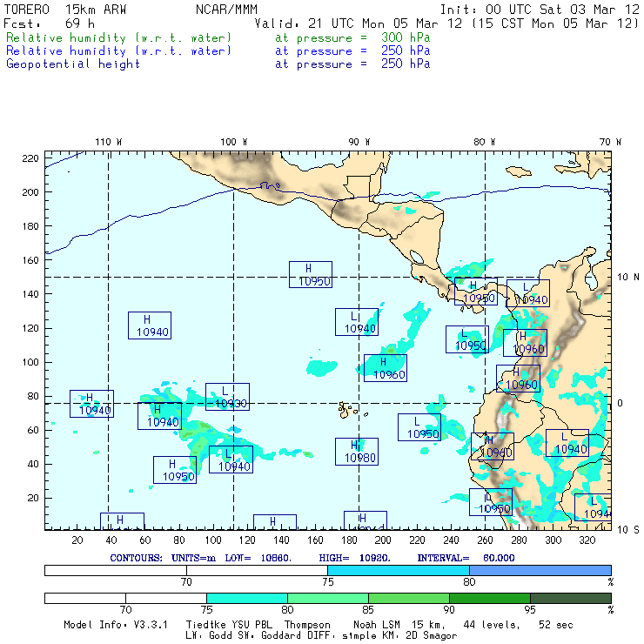Click the '44 levels,' model text

click(x=492, y=625)
